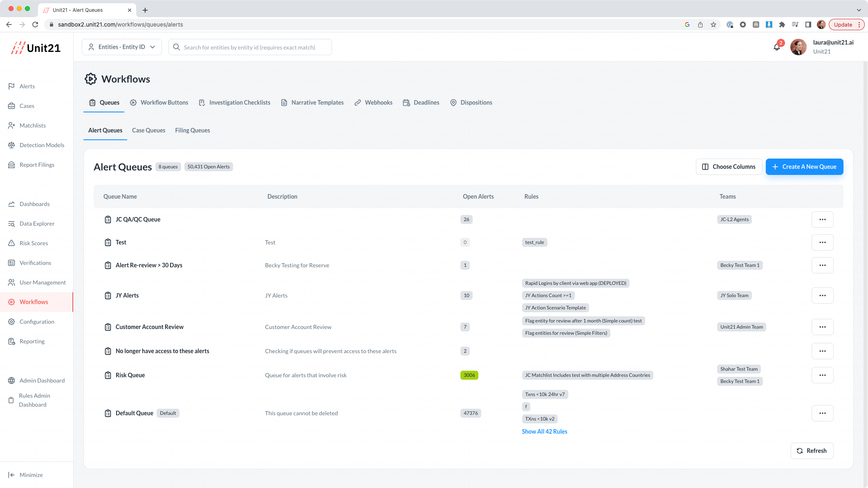Open the three-dot menu for JY Alerts

[x=822, y=295]
